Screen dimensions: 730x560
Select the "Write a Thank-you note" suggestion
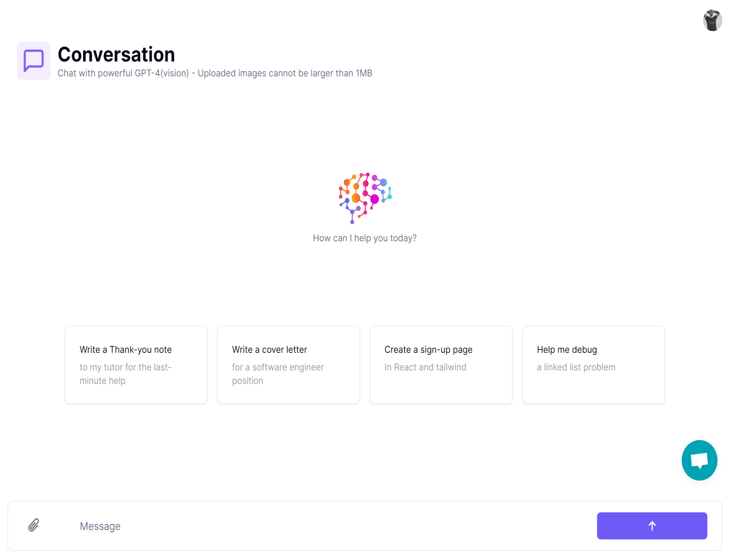tap(136, 364)
